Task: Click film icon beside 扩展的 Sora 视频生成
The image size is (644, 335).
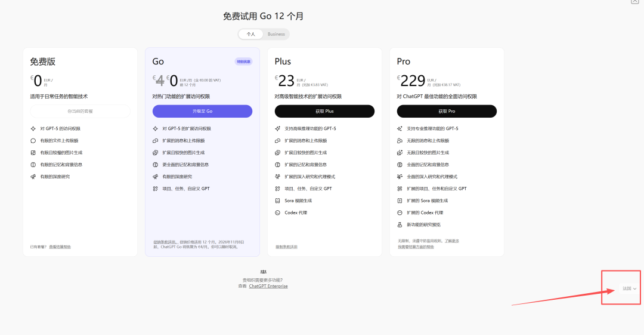Action: pos(400,201)
